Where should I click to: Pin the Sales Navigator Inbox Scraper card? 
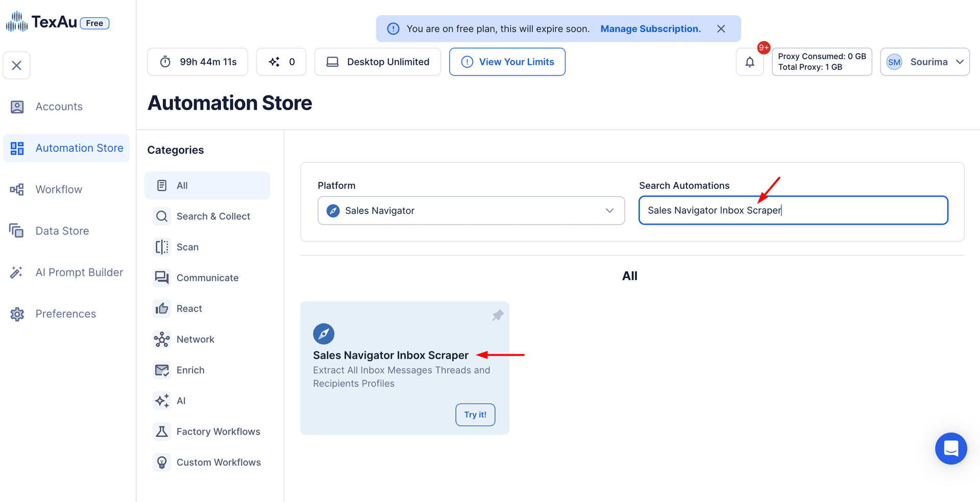pos(498,315)
